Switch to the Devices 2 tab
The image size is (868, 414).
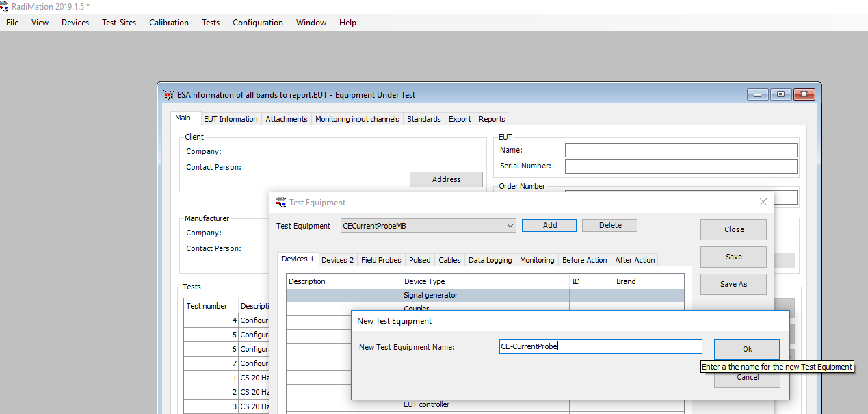point(337,260)
